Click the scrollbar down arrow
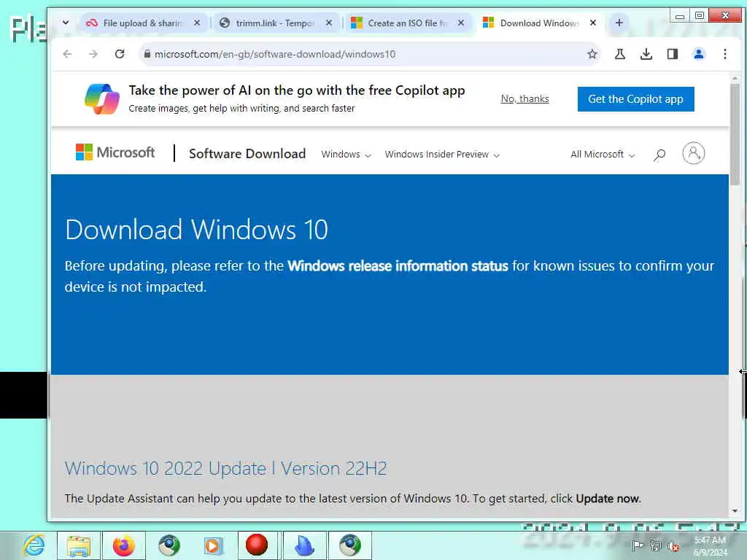The height and width of the screenshot is (560, 747). point(735,511)
